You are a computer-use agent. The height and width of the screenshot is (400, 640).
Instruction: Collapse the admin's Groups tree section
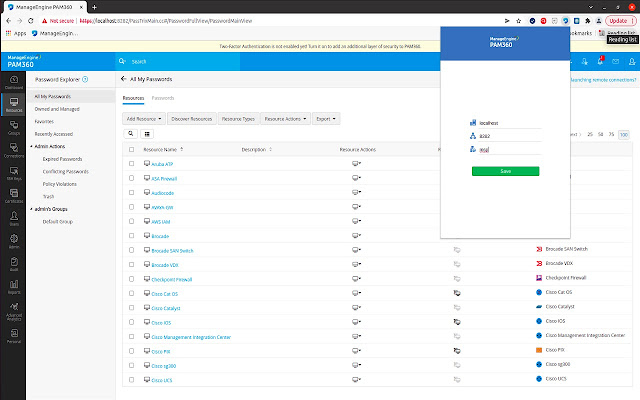click(31, 209)
